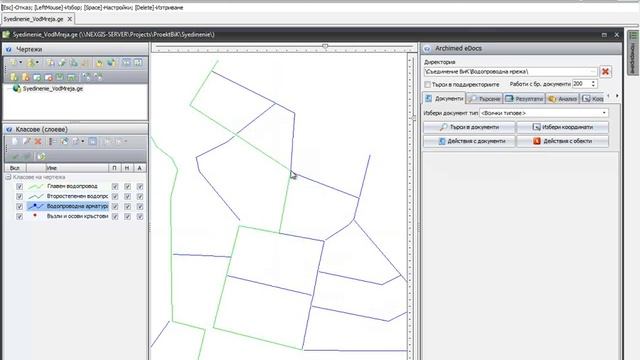
Task: Toggle the Н checkbox for Второстепенен водопровод
Action: point(127,196)
